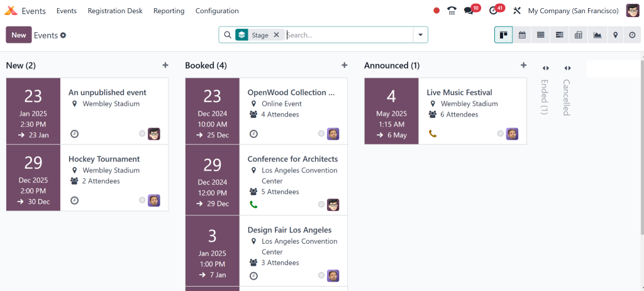Switch to Calendar view
Image resolution: width=644 pixels, height=291 pixels.
(x=522, y=35)
